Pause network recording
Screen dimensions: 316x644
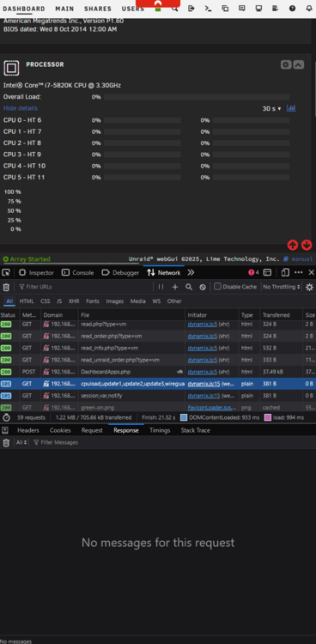pyautogui.click(x=161, y=287)
